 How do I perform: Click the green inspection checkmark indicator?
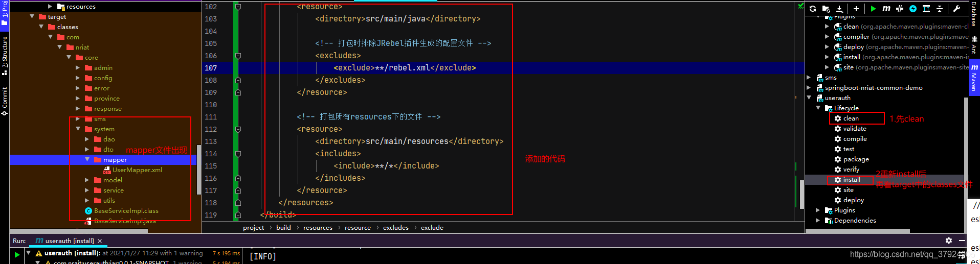800,6
